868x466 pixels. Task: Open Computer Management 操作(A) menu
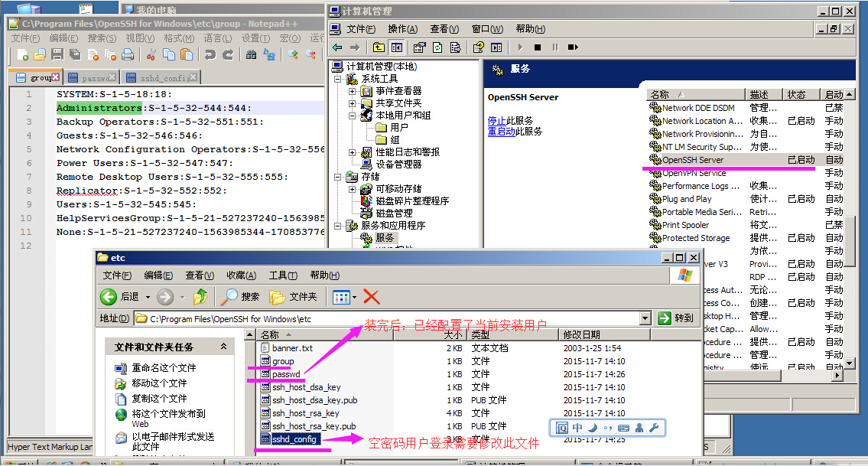pos(402,29)
